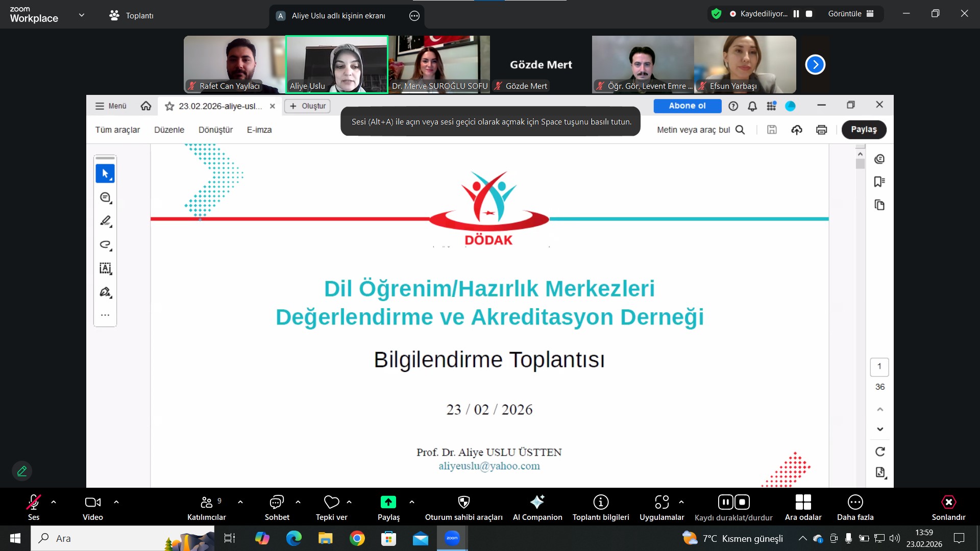Open Ara odalar breakout rooms

(x=803, y=503)
